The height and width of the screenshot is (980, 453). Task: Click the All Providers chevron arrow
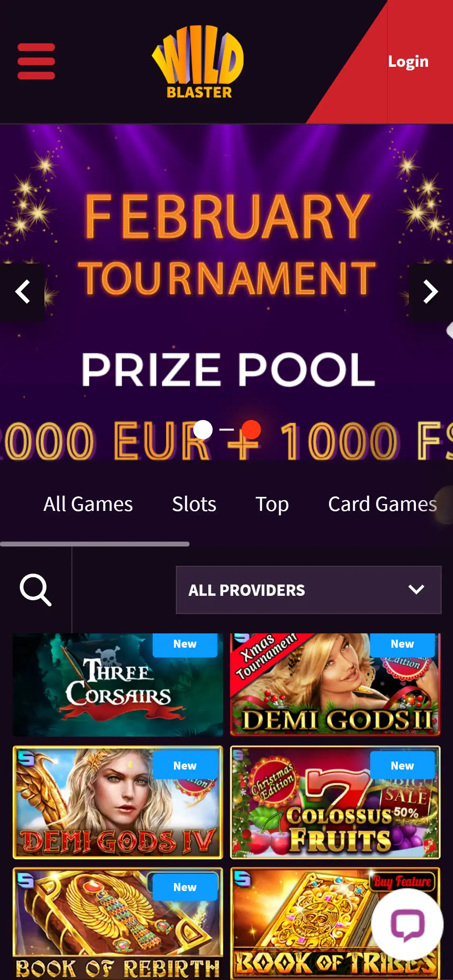tap(416, 590)
